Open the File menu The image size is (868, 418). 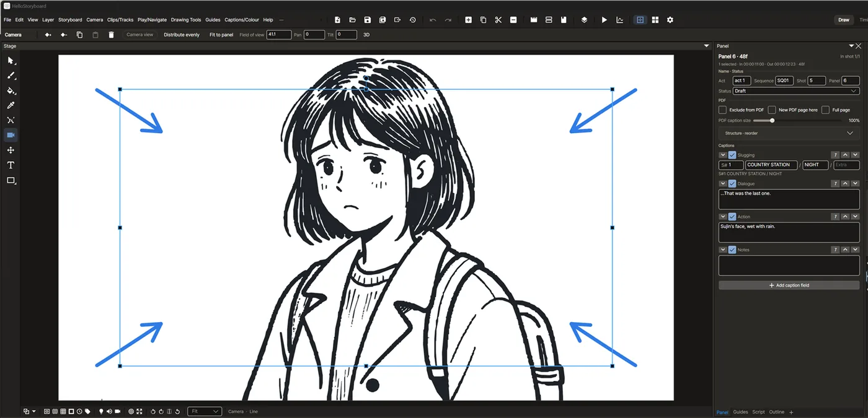click(x=7, y=20)
